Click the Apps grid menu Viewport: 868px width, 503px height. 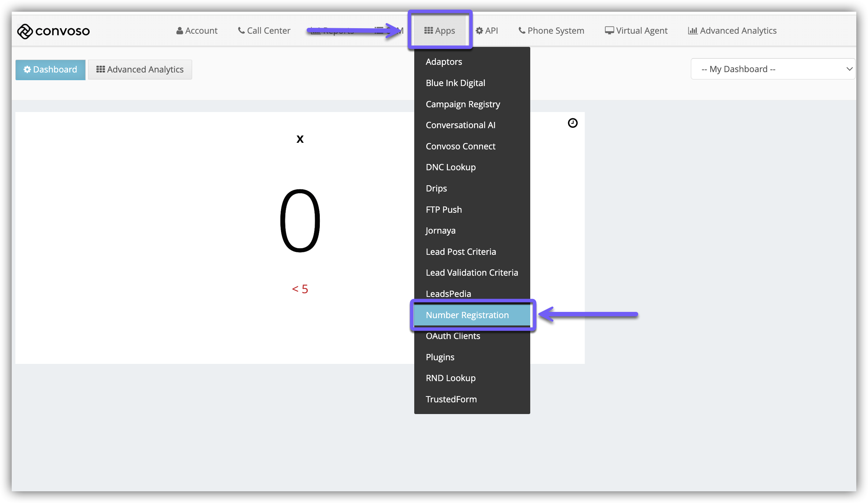pos(439,31)
